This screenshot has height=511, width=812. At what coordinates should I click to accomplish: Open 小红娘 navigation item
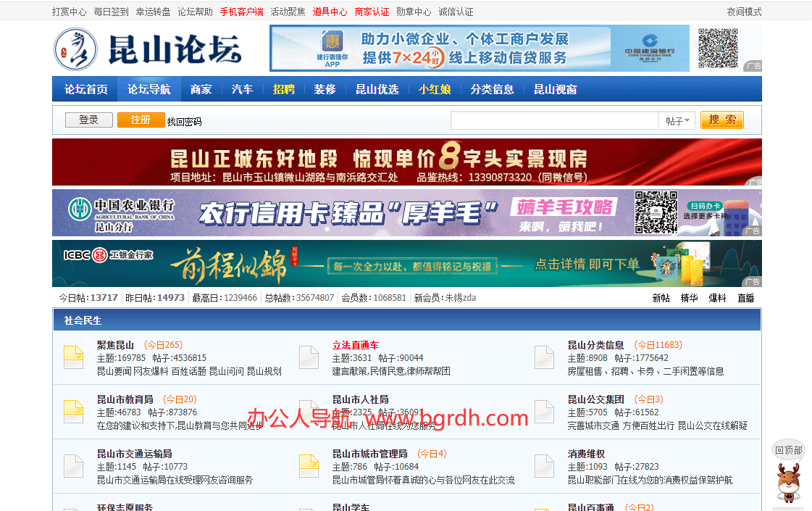[435, 89]
